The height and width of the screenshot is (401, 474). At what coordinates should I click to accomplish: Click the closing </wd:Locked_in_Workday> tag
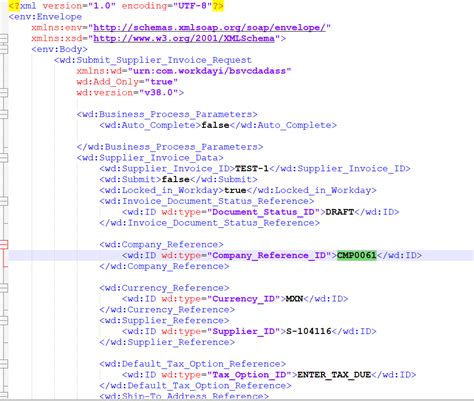(x=311, y=190)
